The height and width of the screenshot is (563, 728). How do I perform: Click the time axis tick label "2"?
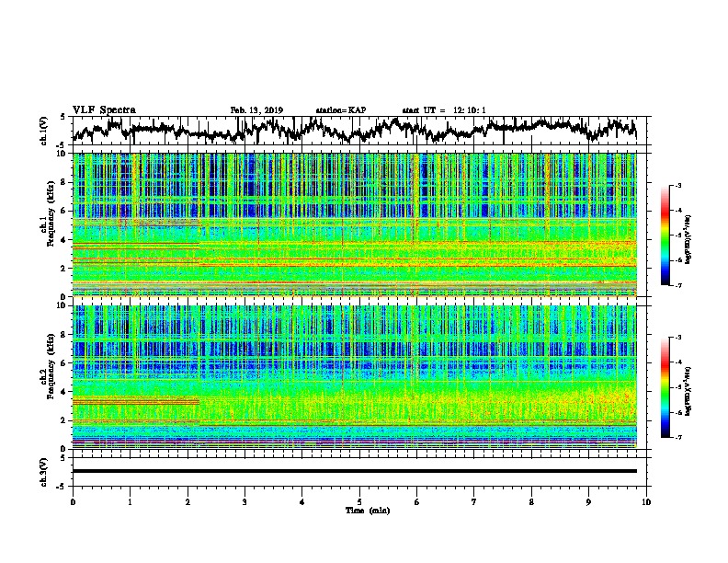(x=188, y=502)
